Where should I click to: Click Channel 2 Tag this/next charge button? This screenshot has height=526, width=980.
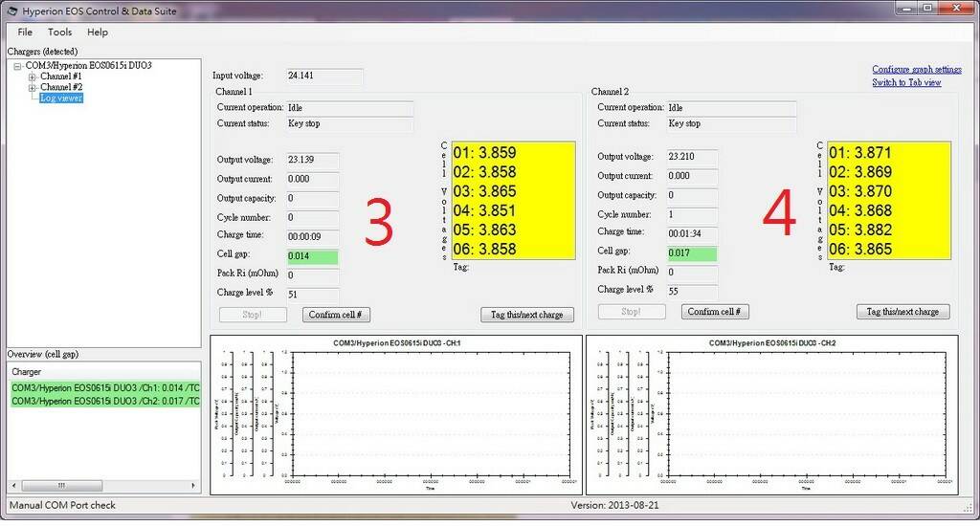click(902, 311)
